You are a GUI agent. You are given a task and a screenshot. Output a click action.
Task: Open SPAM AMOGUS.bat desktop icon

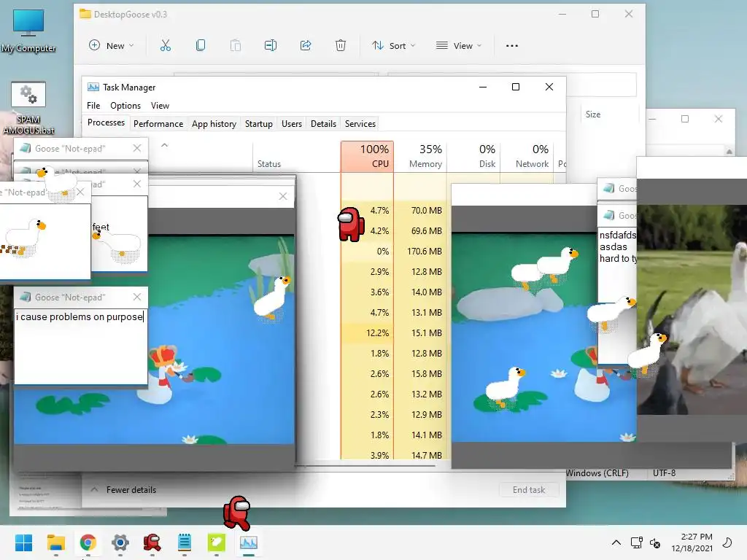tap(28, 108)
